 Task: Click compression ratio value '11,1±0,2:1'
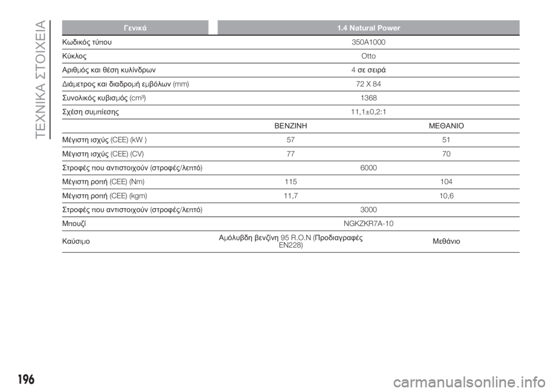coord(368,112)
